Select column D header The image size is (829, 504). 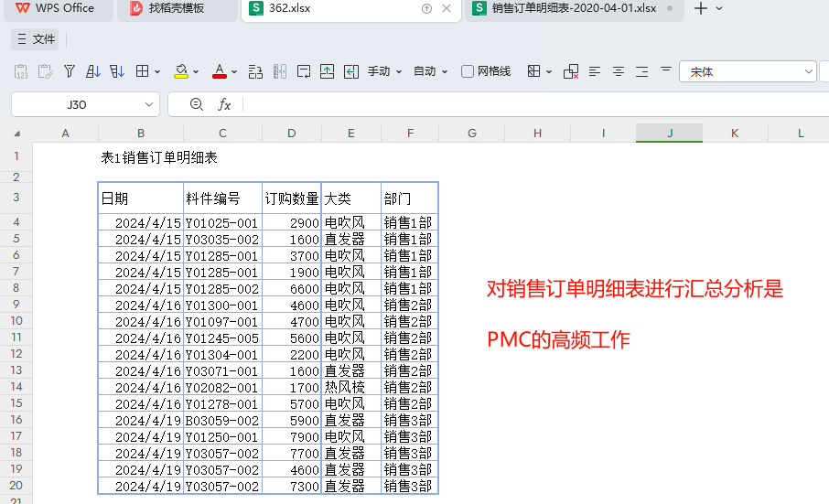click(x=291, y=134)
